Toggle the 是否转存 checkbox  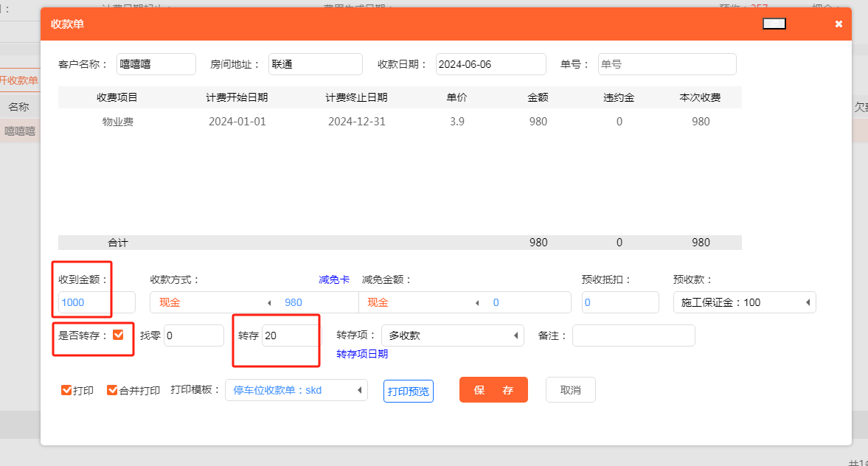click(x=118, y=335)
